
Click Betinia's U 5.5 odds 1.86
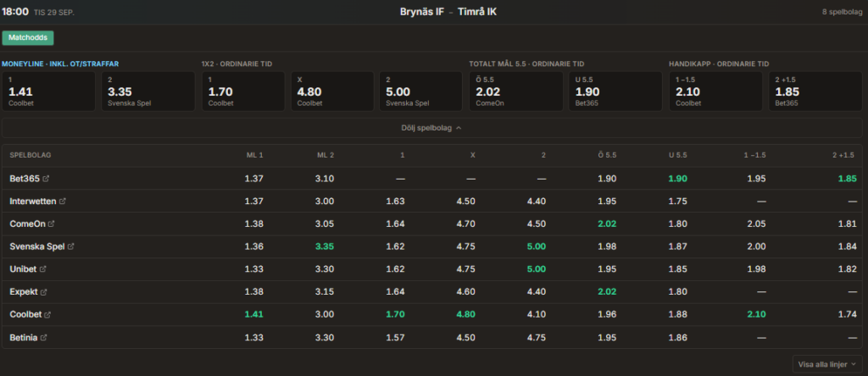point(677,337)
